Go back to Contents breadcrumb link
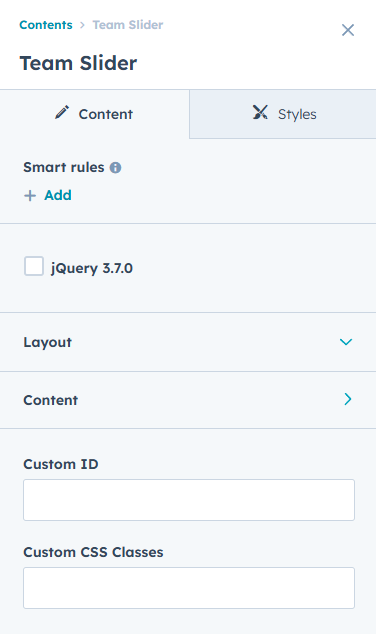The height and width of the screenshot is (634, 376). click(x=46, y=25)
